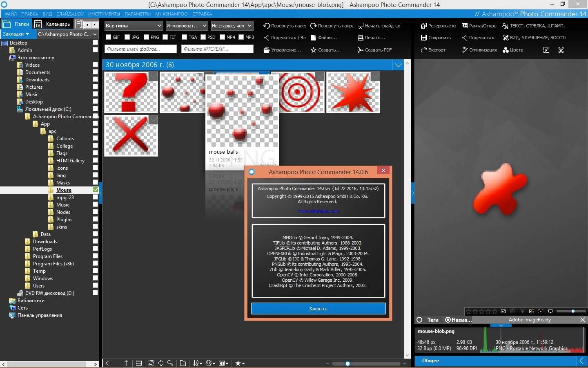Open the ИНСТРУМЕНТЫ menu

click(x=104, y=14)
